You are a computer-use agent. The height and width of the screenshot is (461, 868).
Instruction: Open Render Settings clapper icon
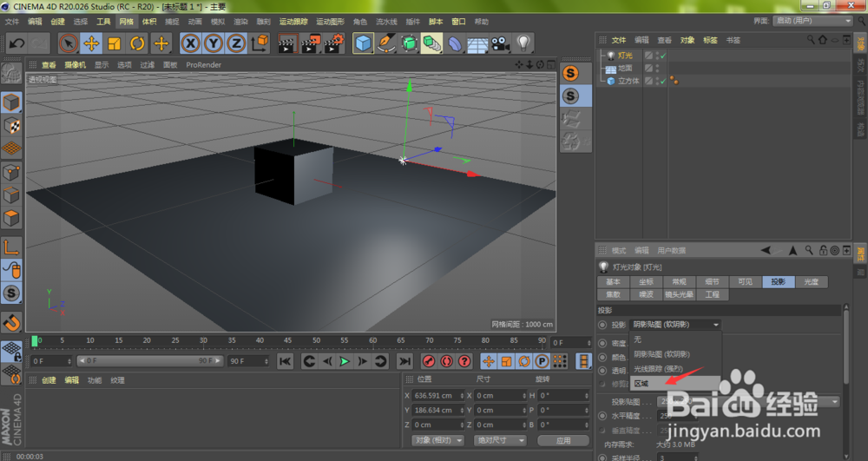coord(334,43)
